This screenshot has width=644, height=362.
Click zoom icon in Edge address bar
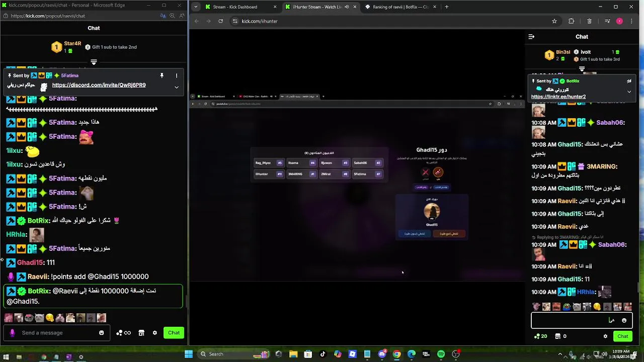[172, 16]
